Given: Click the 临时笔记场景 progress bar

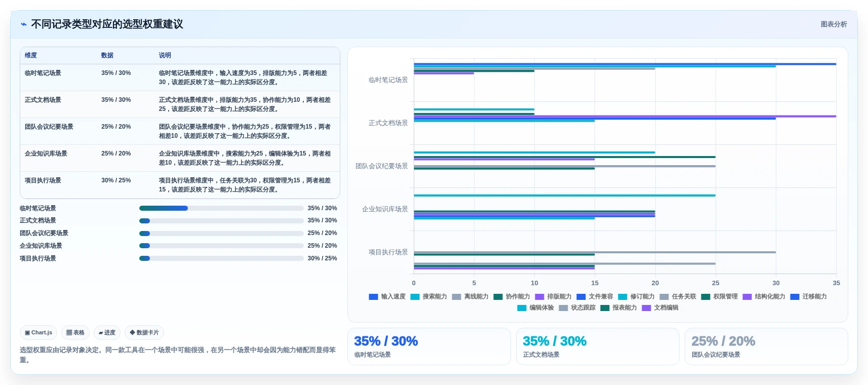Looking at the screenshot, I should tap(221, 208).
